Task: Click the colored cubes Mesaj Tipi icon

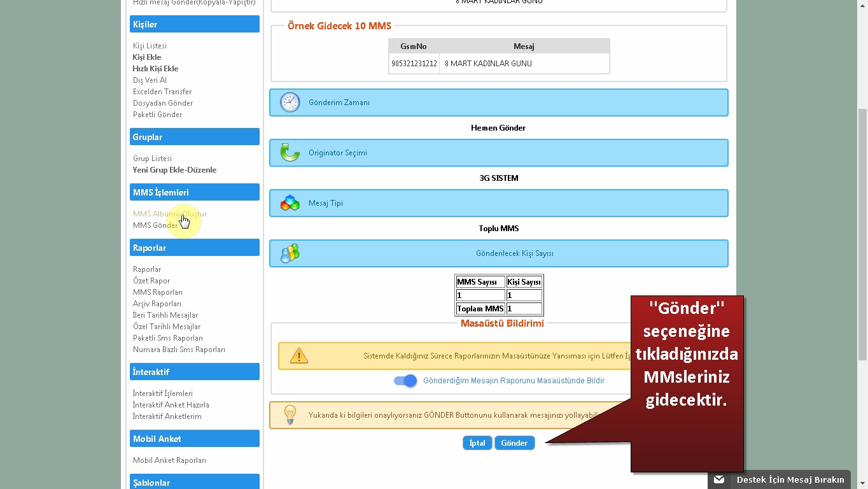Action: click(290, 203)
